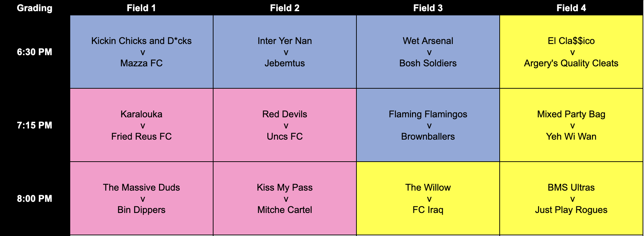The image size is (644, 236).
Task: Click the Inter Yer Nan v Jebemtus match
Action: click(285, 52)
